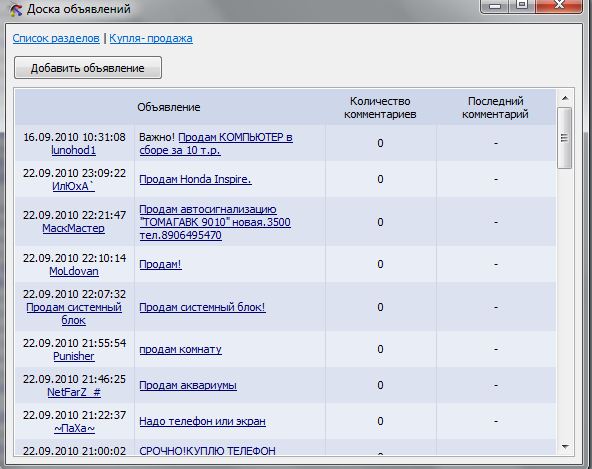Open the Продам аквариумы listing
The height and width of the screenshot is (469, 592).
click(x=188, y=385)
